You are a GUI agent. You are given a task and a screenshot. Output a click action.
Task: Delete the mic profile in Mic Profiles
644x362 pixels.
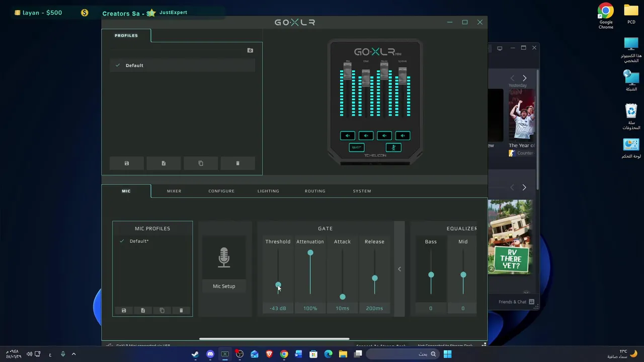(x=181, y=311)
